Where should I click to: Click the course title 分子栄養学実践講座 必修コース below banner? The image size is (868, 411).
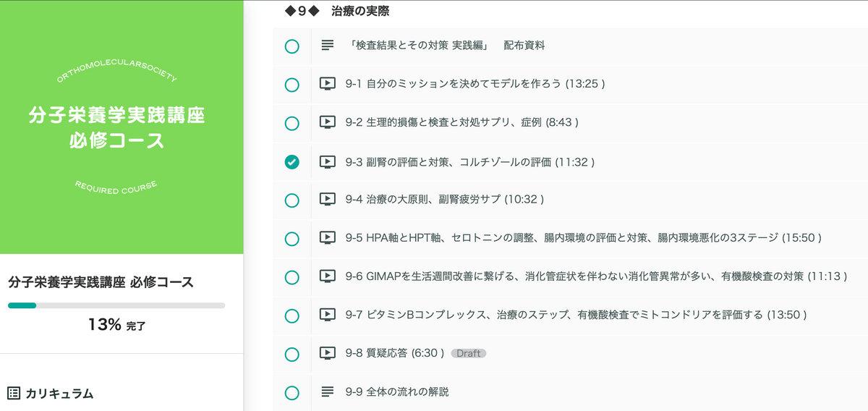tap(101, 282)
